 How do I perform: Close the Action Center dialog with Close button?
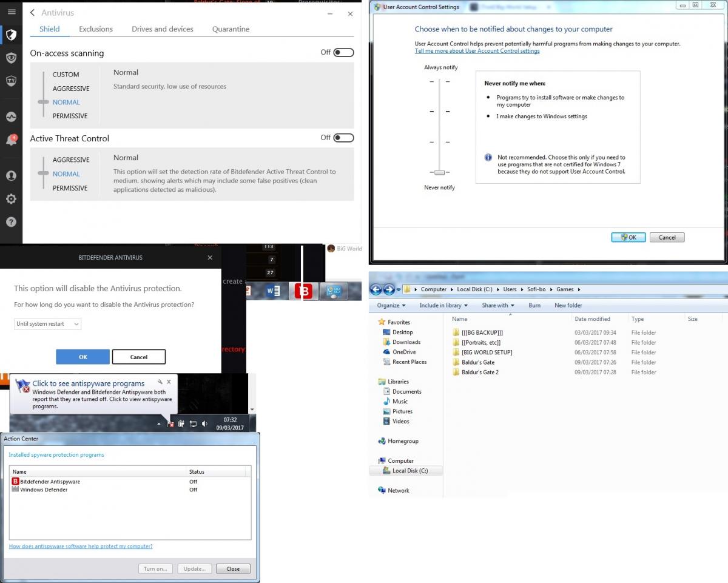(x=233, y=569)
